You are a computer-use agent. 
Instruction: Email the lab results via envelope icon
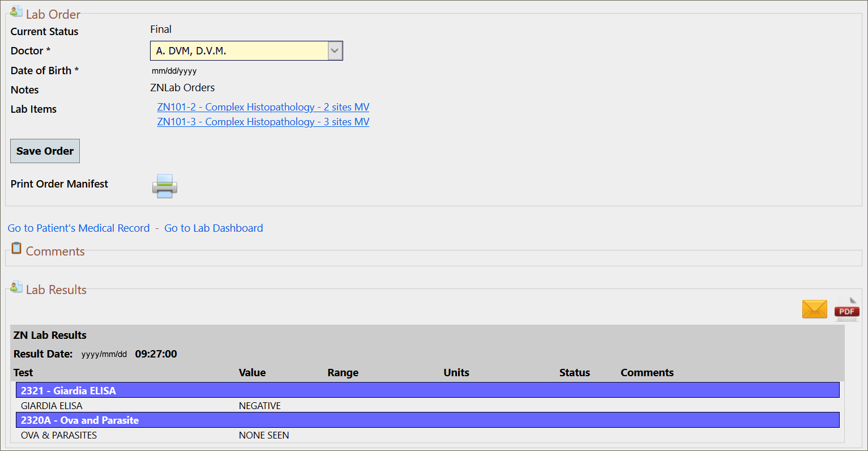click(814, 309)
